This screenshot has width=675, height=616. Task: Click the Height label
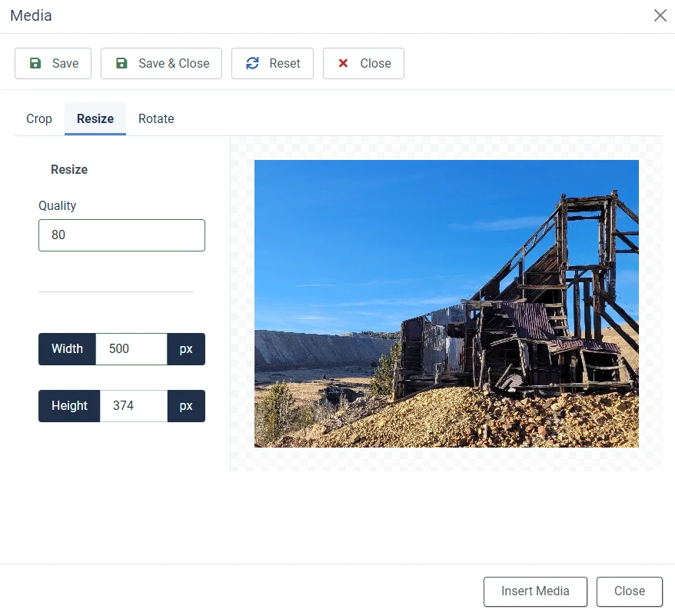pos(69,406)
